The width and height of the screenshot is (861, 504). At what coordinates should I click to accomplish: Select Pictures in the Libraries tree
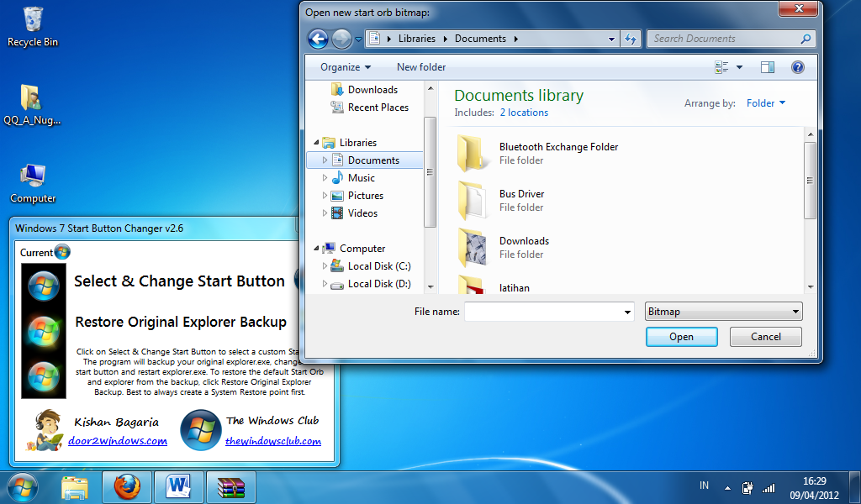357,195
